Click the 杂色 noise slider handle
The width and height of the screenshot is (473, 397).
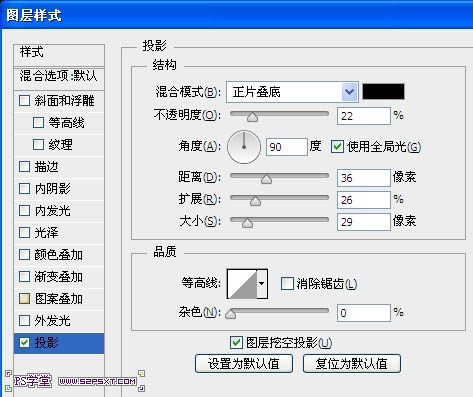click(231, 314)
